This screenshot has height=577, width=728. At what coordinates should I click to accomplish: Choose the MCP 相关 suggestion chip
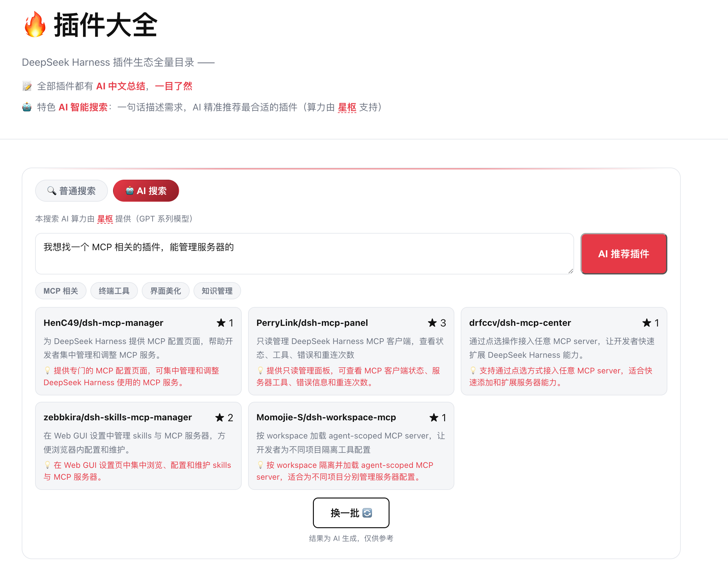pos(61,291)
